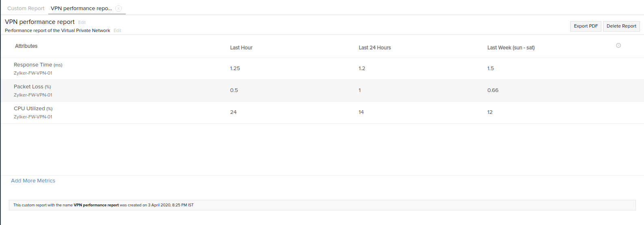Click the Last Hour column header
644x225 pixels.
[x=241, y=48]
